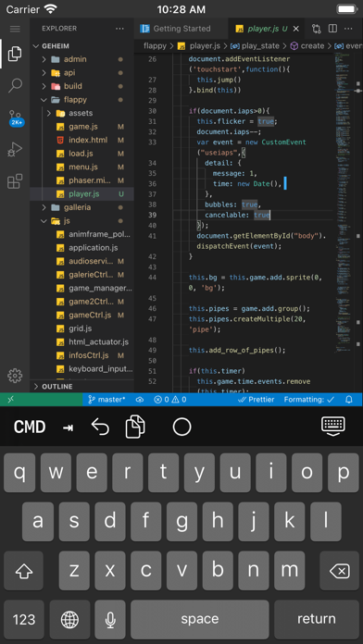Hide the on-screen keyboard
Screen dimensions: 363x644
[x=333, y=426]
